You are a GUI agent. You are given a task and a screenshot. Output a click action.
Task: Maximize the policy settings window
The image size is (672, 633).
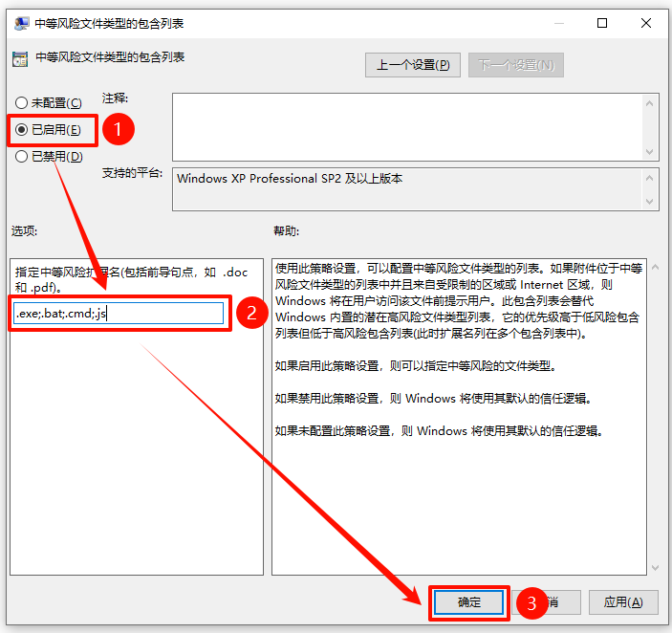tap(602, 23)
